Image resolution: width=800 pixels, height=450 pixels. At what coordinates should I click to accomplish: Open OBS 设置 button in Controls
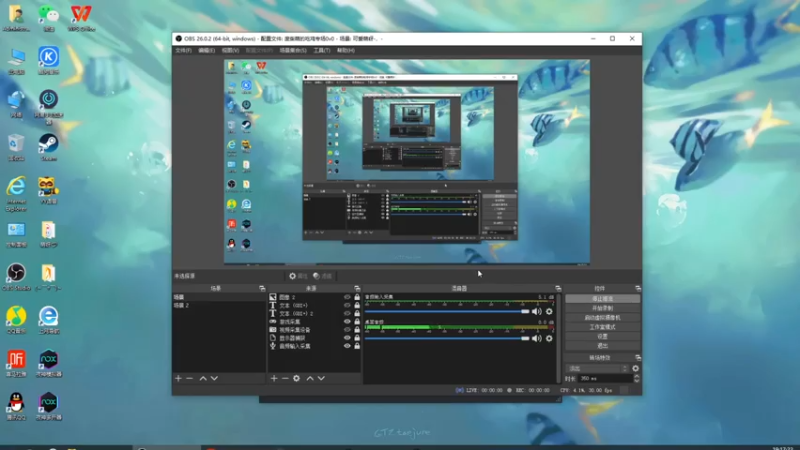coord(603,336)
